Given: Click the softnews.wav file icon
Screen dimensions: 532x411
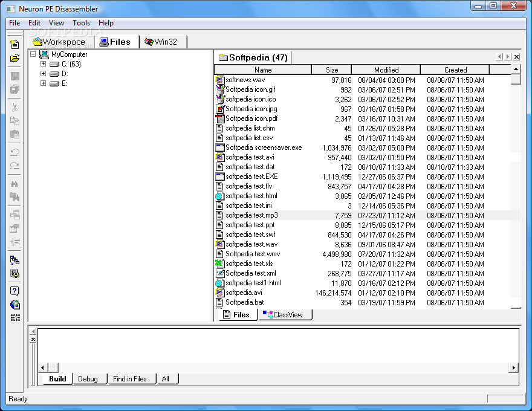Looking at the screenshot, I should (x=220, y=80).
